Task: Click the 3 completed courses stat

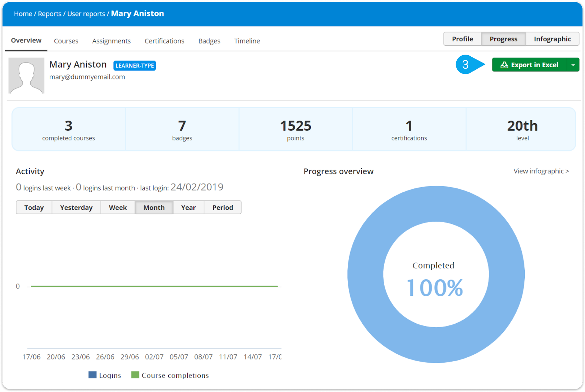Action: [x=68, y=129]
